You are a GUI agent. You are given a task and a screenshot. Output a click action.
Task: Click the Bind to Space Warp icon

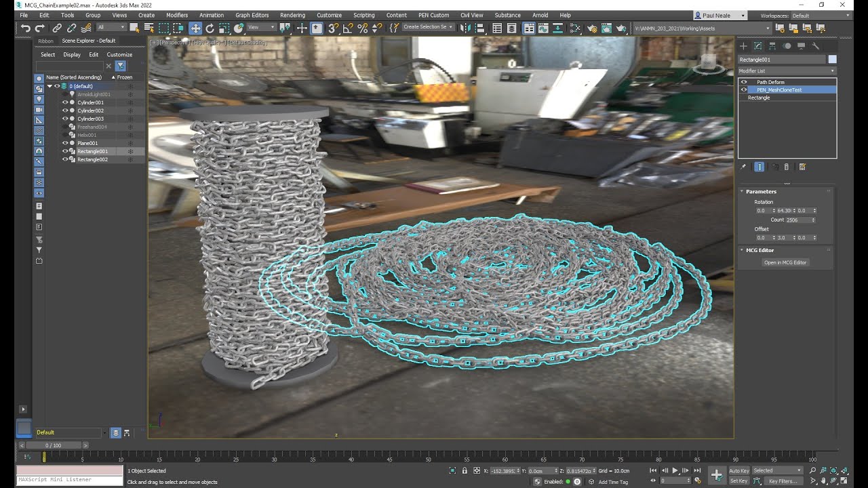[86, 28]
